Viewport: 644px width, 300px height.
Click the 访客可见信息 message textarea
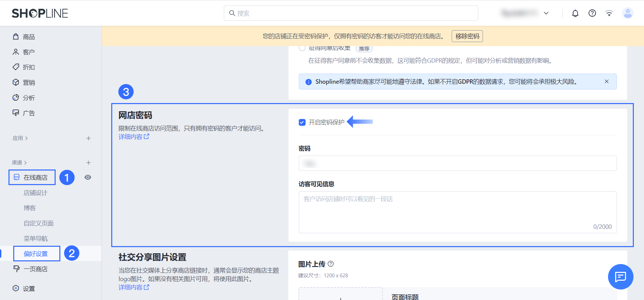click(x=457, y=212)
